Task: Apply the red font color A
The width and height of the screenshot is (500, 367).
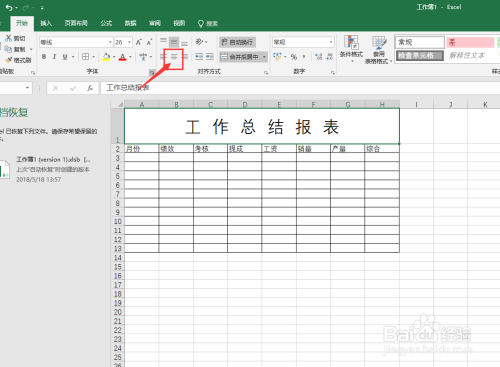Action: (x=123, y=57)
